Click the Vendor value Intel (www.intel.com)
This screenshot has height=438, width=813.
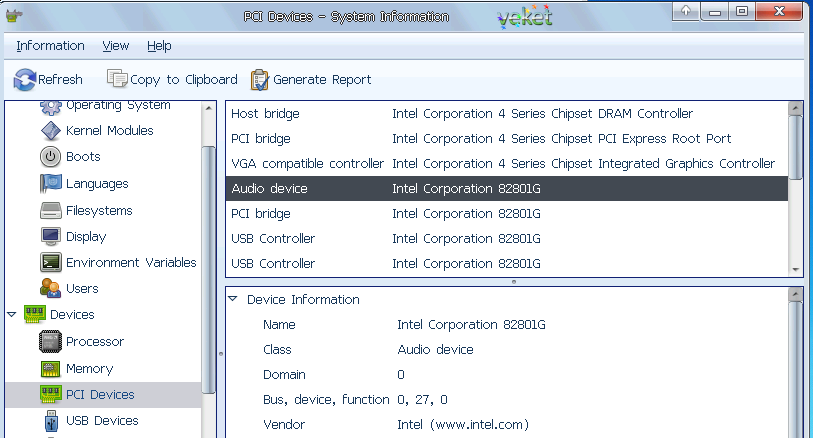(x=462, y=425)
